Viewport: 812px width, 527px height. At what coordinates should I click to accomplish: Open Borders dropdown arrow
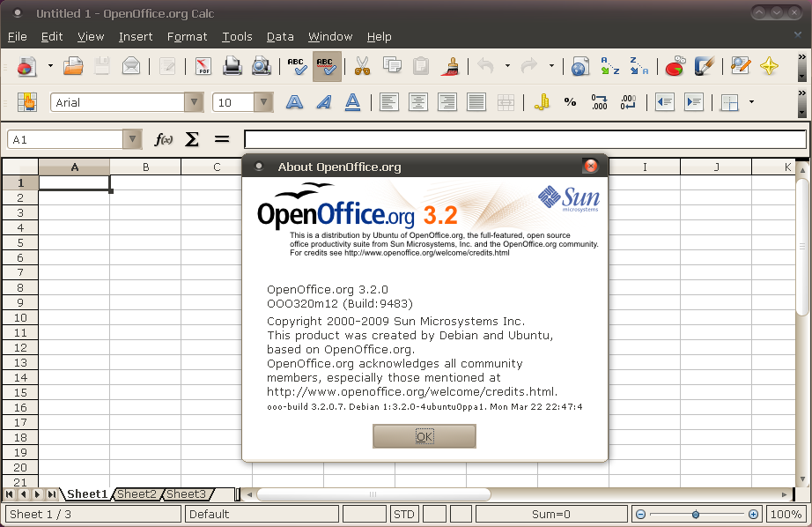(x=751, y=102)
